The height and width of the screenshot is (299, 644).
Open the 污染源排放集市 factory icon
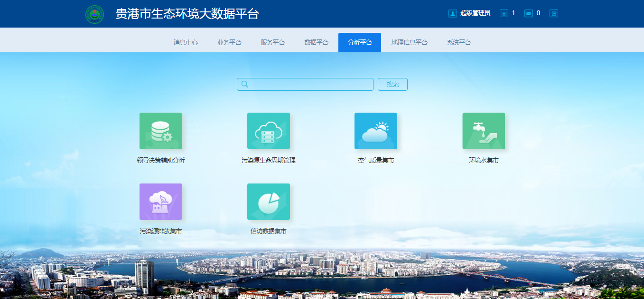coord(160,202)
